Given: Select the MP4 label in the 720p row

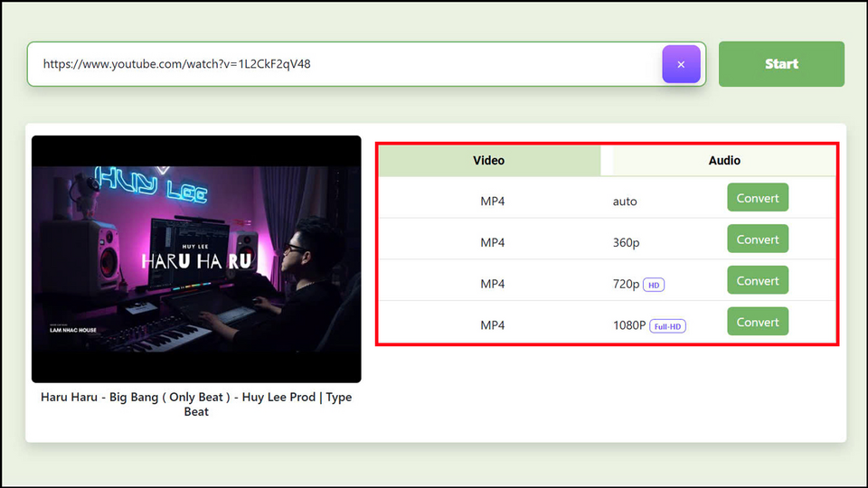Looking at the screenshot, I should tap(493, 284).
